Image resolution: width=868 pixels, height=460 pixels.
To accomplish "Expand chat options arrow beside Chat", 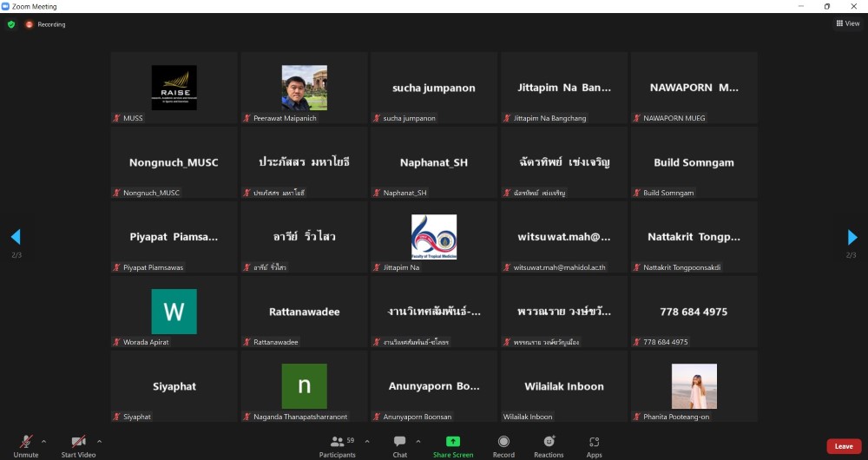I will point(418,441).
